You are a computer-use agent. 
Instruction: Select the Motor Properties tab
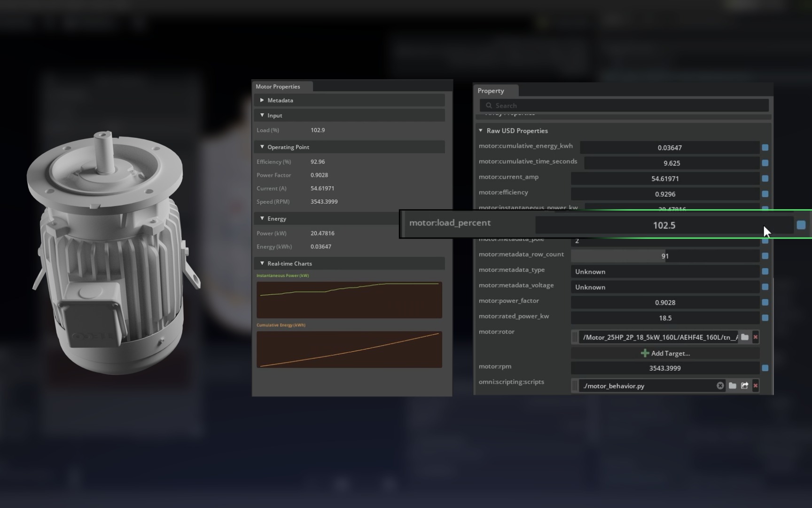coord(278,87)
